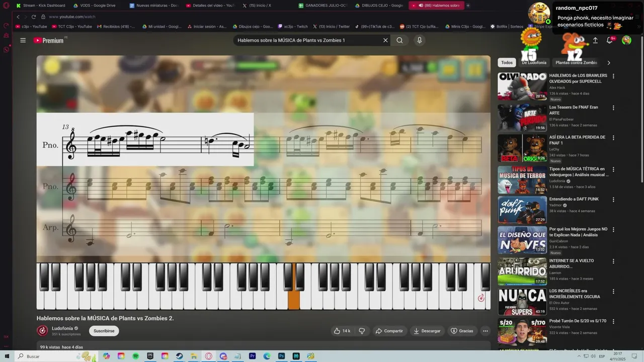This screenshot has height=362, width=644.
Task: Open Epic Games Launcher from taskbar
Action: coord(150,356)
